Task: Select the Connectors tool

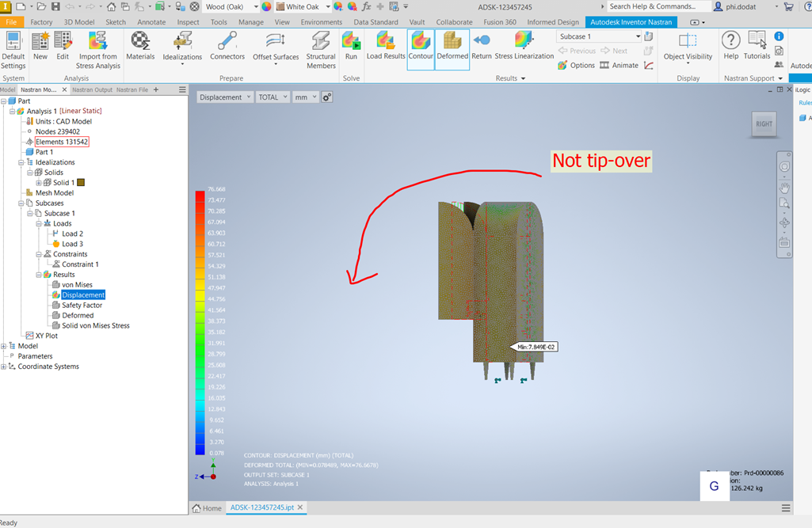Action: coord(227,47)
